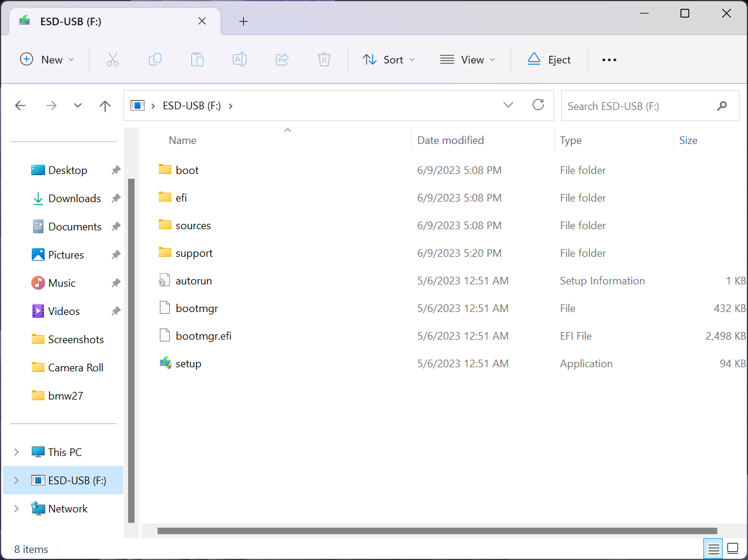Image resolution: width=748 pixels, height=560 pixels.
Task: Click the Delete trash icon
Action: (x=324, y=59)
